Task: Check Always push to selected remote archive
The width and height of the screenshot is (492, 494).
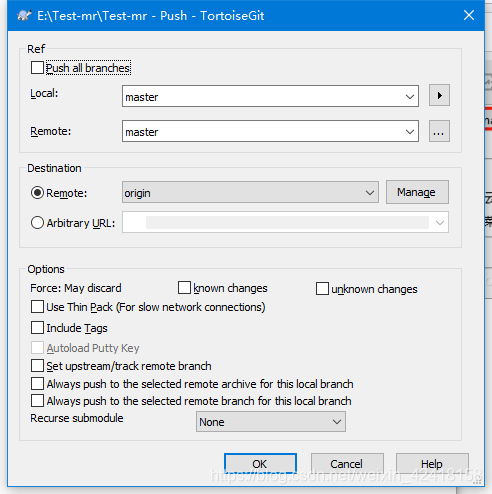Action: click(x=37, y=384)
